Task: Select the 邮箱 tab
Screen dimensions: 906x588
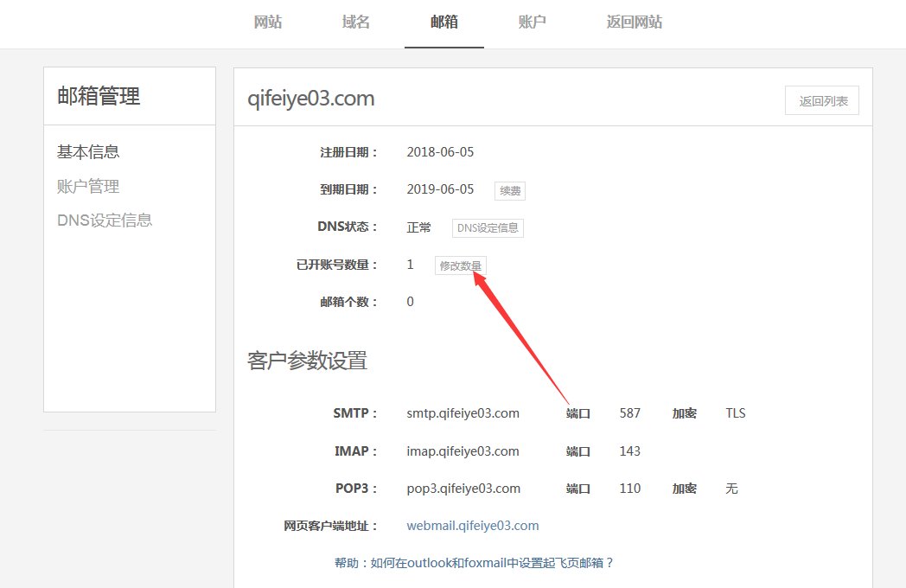Action: [444, 22]
